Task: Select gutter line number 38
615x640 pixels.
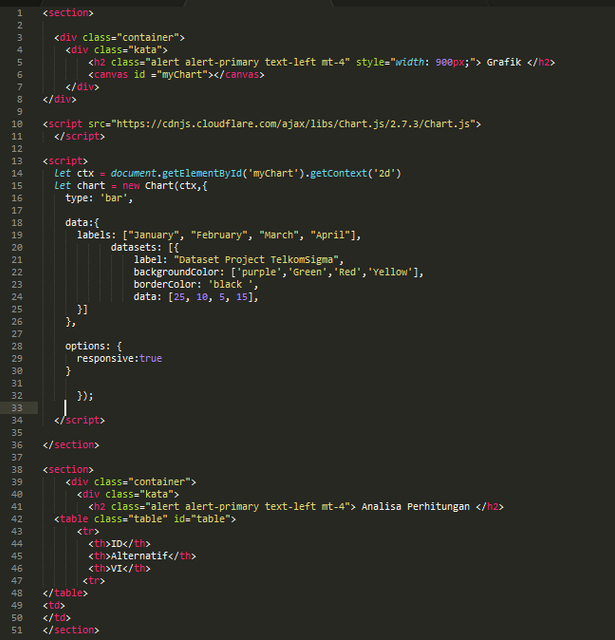Action: (x=17, y=469)
